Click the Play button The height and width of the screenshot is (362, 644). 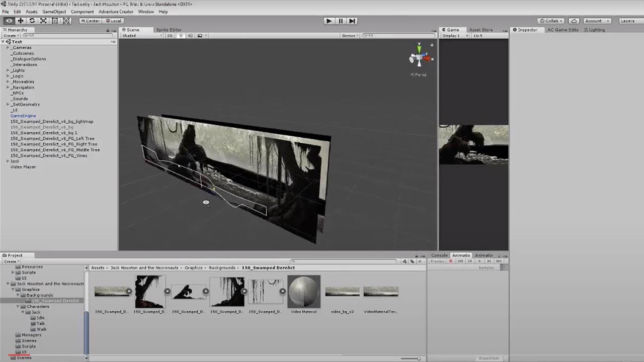coord(329,21)
